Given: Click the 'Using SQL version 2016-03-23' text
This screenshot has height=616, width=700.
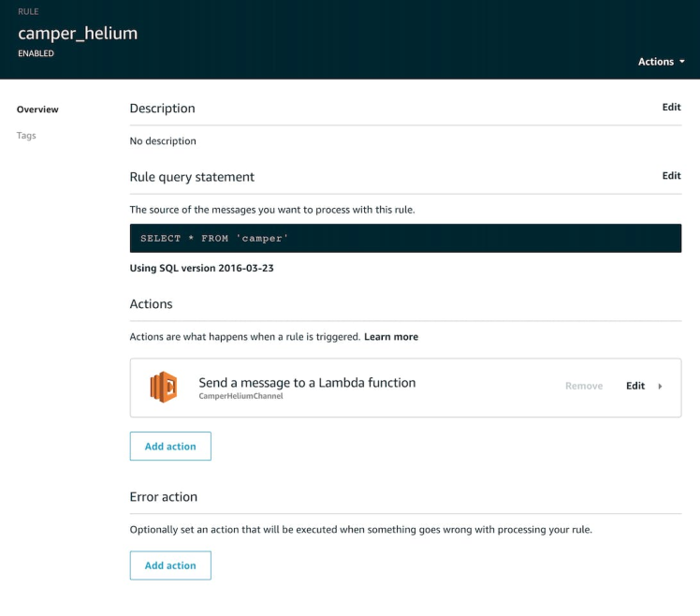Looking at the screenshot, I should pyautogui.click(x=201, y=269).
